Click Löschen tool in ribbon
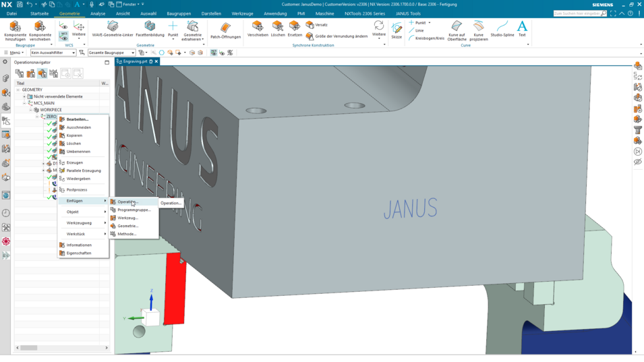This screenshot has height=362, width=644. 278,29
